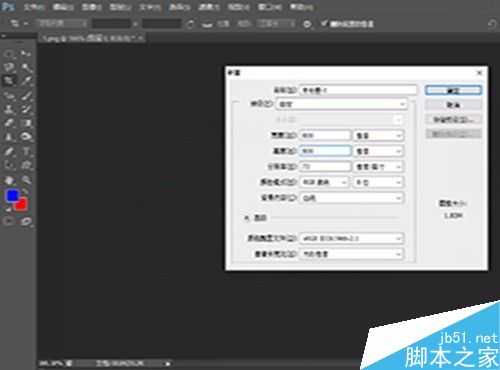500x370 pixels.
Task: Open the Resolution unit dropdown
Action: 379,166
